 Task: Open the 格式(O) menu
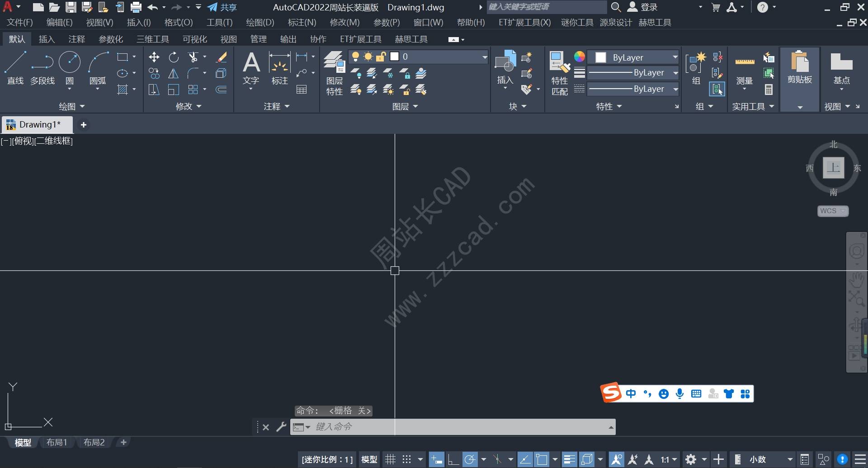[x=179, y=23]
